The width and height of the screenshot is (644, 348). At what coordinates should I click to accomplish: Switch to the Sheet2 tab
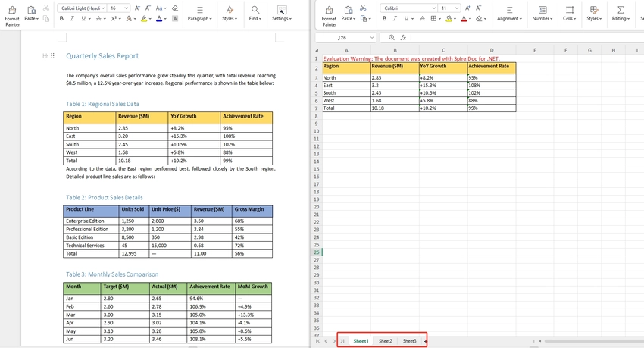[x=385, y=341]
